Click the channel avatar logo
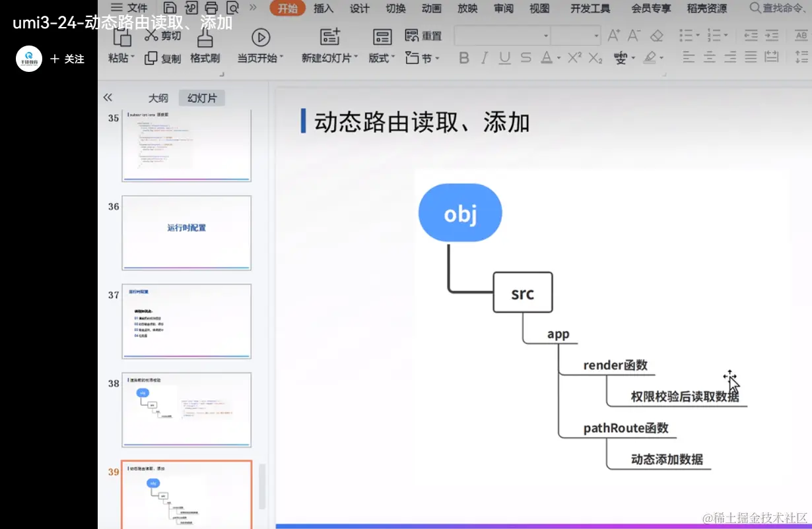This screenshot has width=812, height=529. [x=29, y=59]
